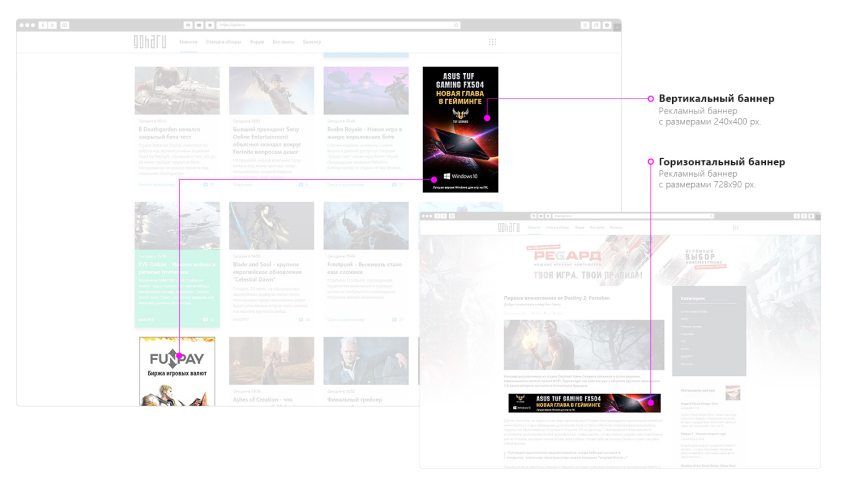Click the comments icon under the Frostpunk card
The image size is (855, 480).
(x=394, y=320)
